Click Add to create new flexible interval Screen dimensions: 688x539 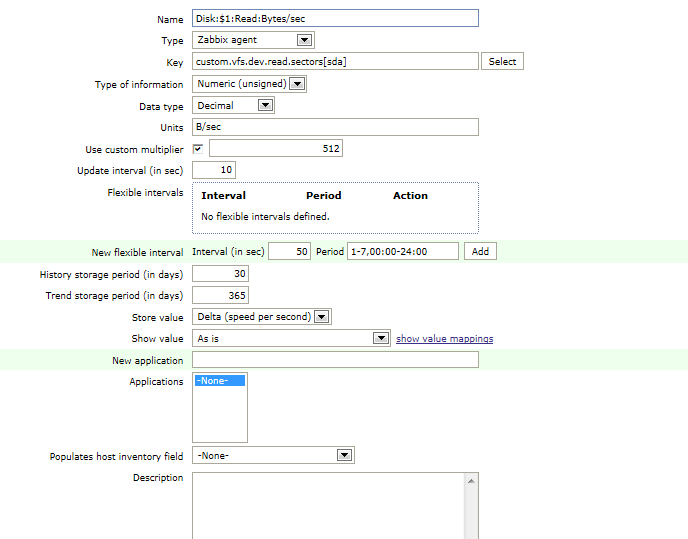480,252
